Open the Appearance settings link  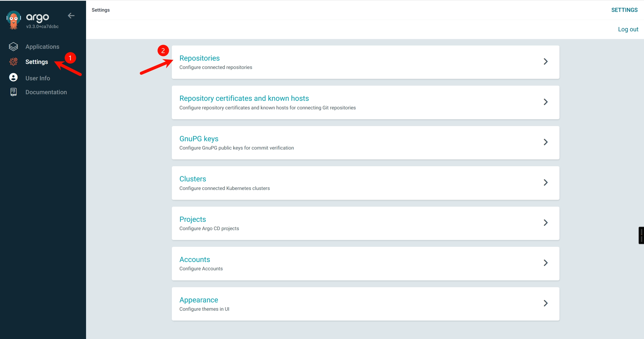pos(199,300)
